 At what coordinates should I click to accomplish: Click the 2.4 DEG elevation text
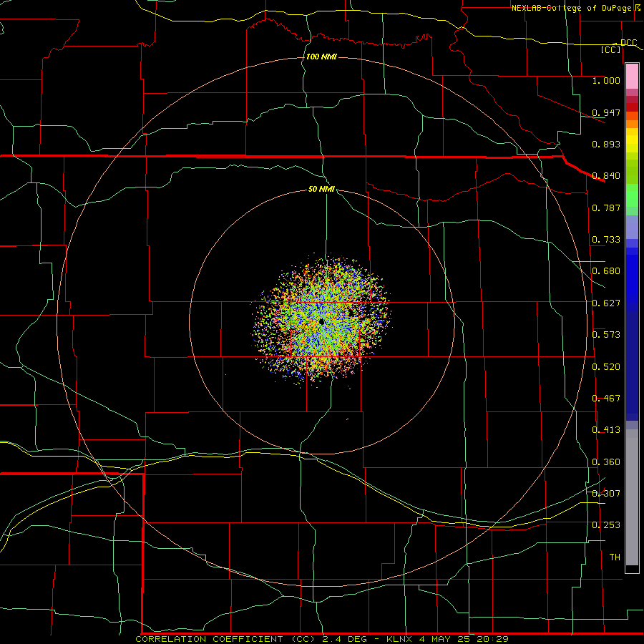pos(344,639)
